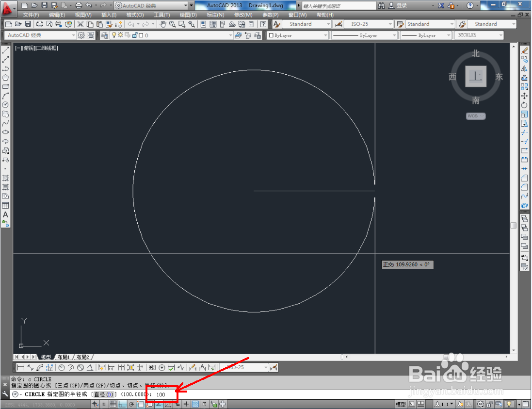Open Layer Properties Manager icon
The width and height of the screenshot is (532, 409).
(x=104, y=35)
